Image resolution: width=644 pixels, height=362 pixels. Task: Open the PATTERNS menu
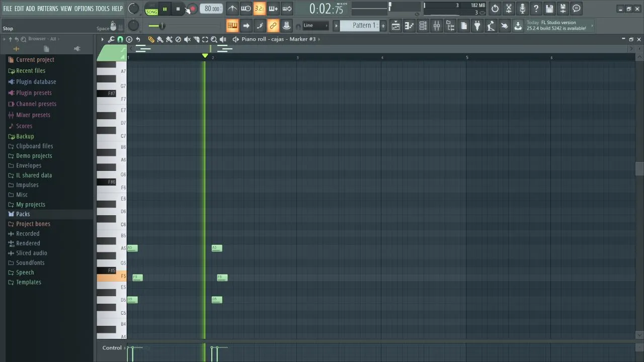tap(47, 9)
